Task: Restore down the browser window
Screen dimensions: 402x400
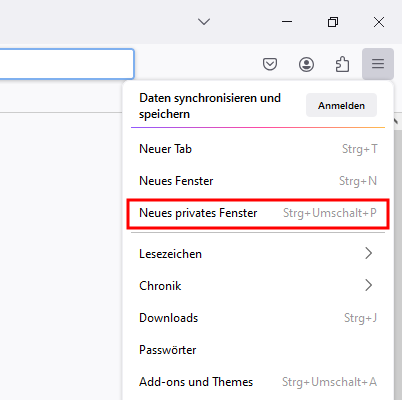Action: [333, 22]
